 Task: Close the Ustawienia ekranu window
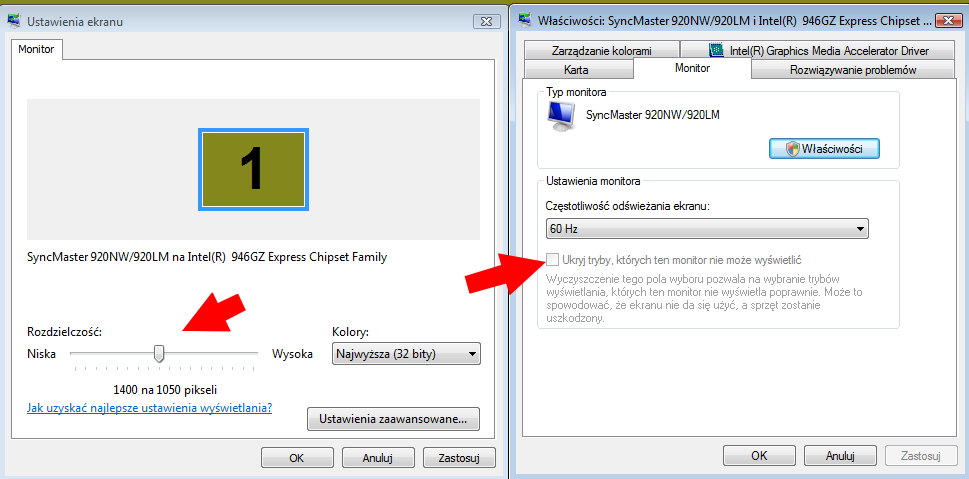(x=486, y=21)
